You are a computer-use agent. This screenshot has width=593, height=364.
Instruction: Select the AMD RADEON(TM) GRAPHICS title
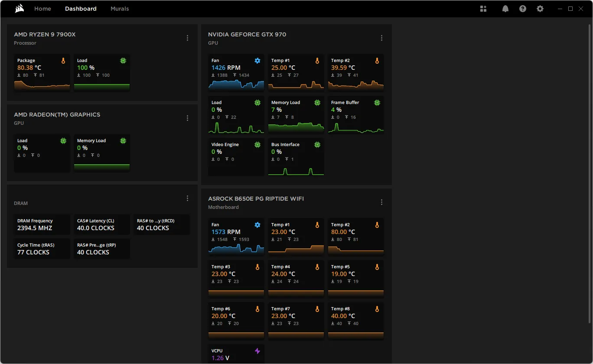pos(57,115)
